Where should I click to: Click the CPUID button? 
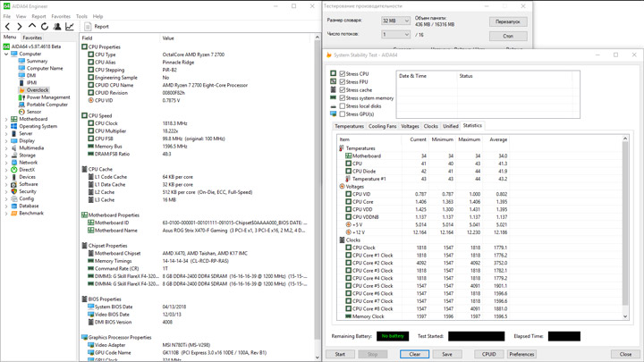(x=488, y=354)
